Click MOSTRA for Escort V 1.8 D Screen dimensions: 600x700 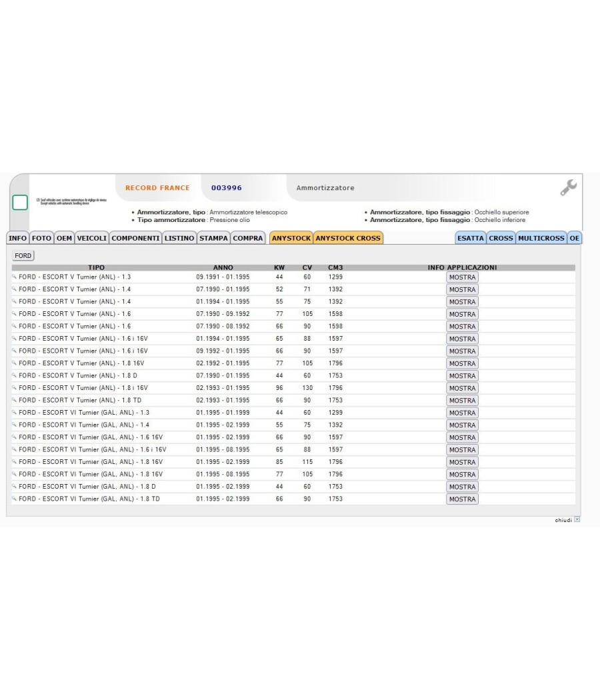pyautogui.click(x=462, y=376)
